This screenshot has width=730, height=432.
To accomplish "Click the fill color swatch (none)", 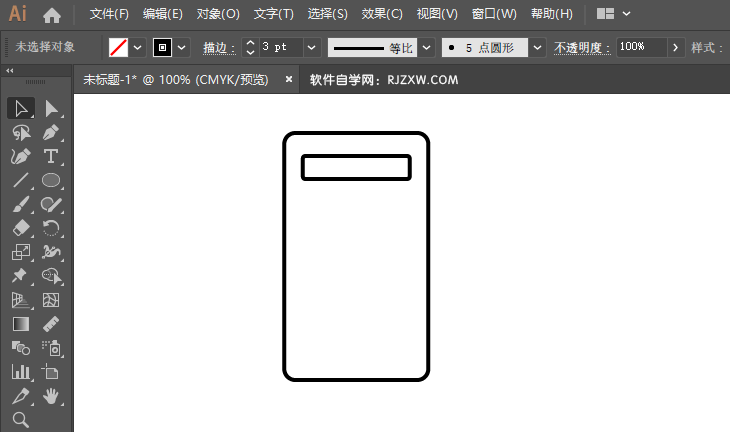I will pos(118,47).
